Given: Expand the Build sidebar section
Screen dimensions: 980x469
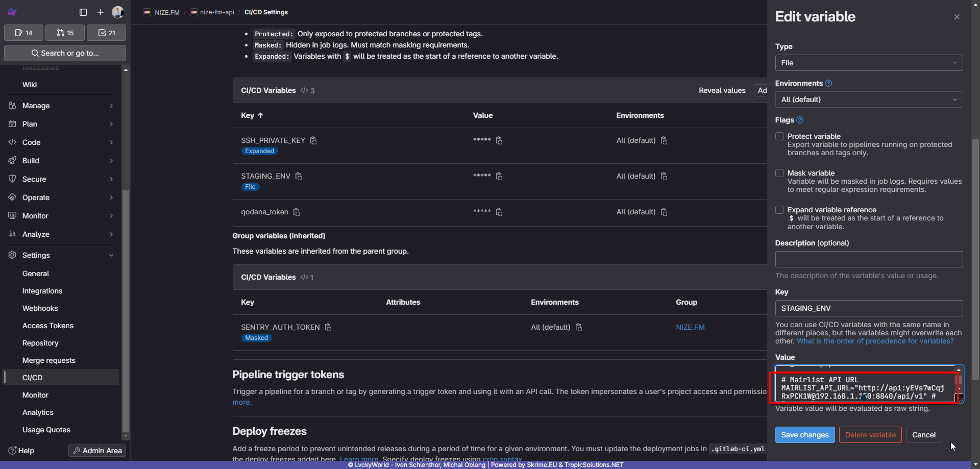Looking at the screenshot, I should tap(61, 161).
